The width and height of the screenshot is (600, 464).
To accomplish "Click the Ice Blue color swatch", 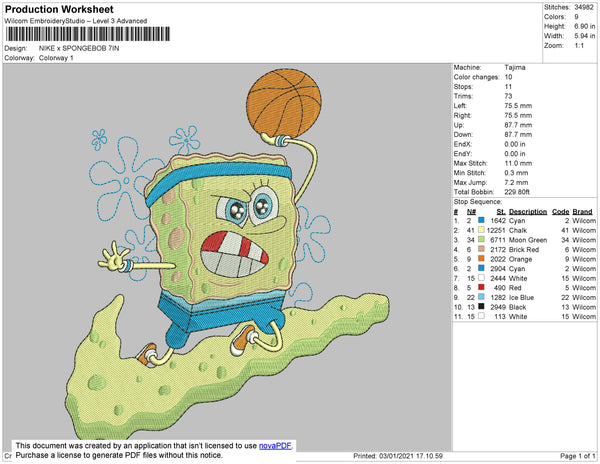I will click(481, 297).
